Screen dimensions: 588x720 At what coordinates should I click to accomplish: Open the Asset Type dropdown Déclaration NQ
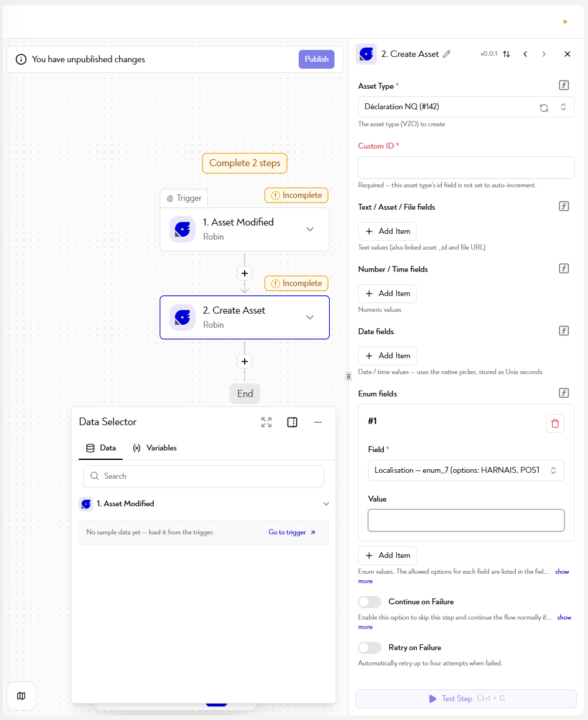466,107
